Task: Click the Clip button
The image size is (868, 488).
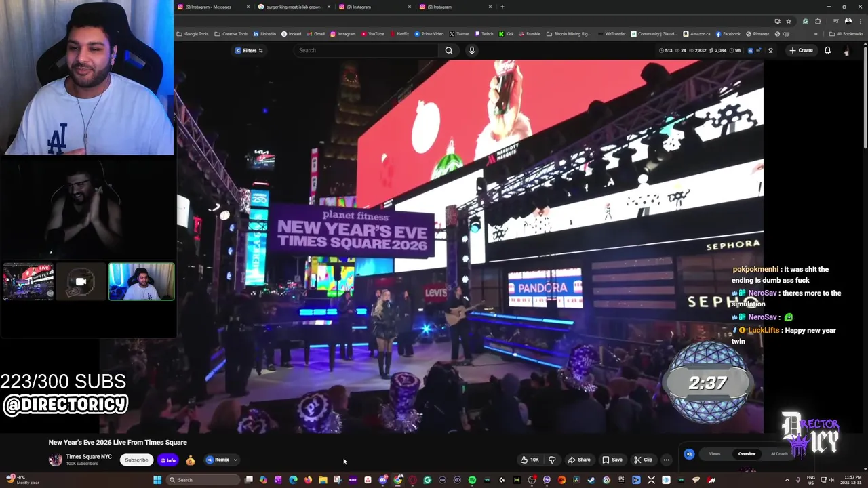Action: pos(643,460)
